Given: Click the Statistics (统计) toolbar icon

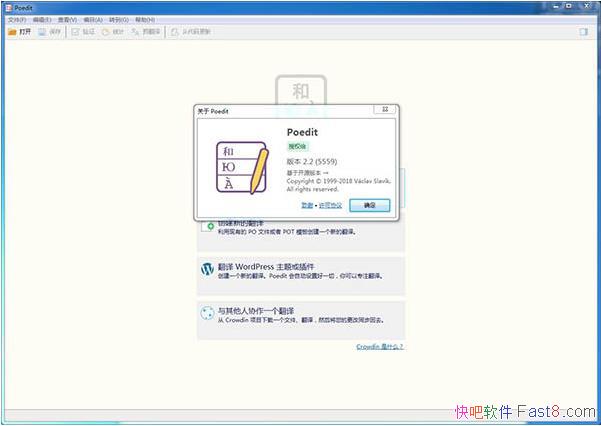Looking at the screenshot, I should 105,32.
